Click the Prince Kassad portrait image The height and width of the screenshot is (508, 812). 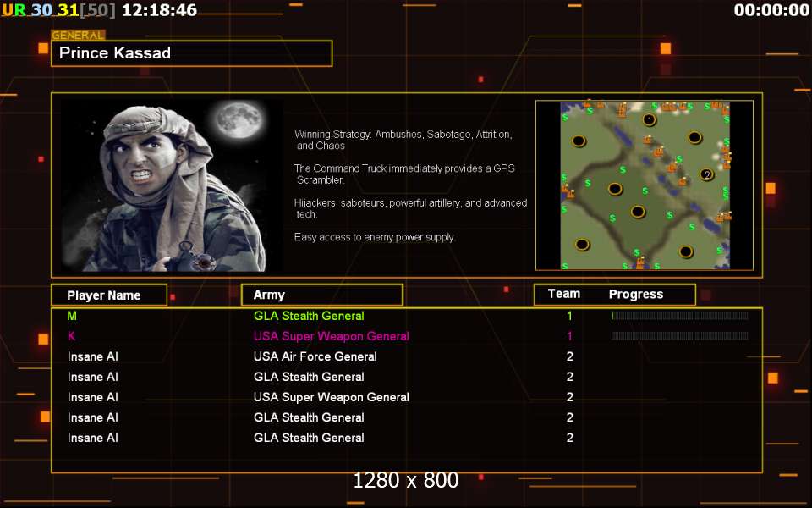coord(172,185)
